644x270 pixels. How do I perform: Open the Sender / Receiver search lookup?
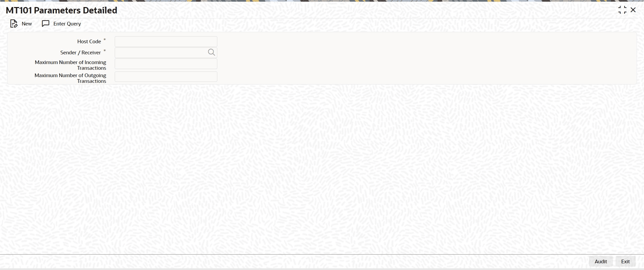pos(211,52)
